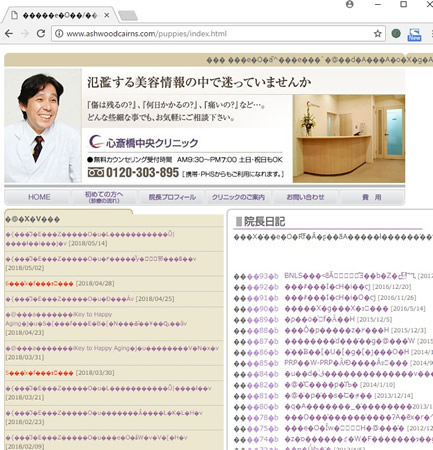Open the diary entry dated 2016/12/20
The width and height of the screenshot is (433, 450).
click(x=328, y=287)
